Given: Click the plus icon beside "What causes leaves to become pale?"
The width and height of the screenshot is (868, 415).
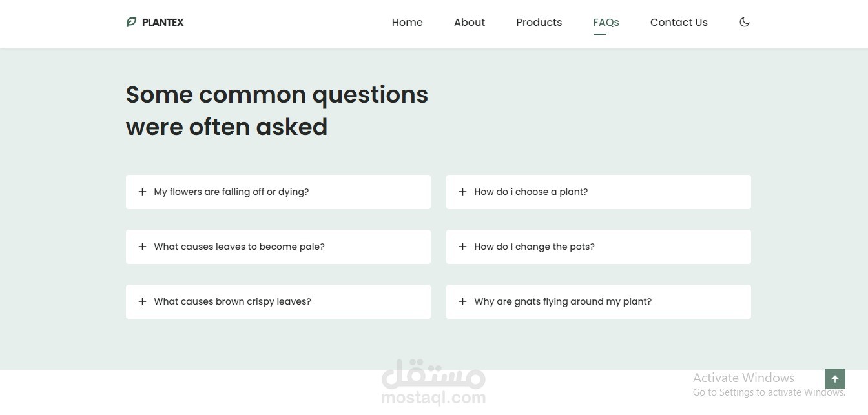Looking at the screenshot, I should (142, 247).
